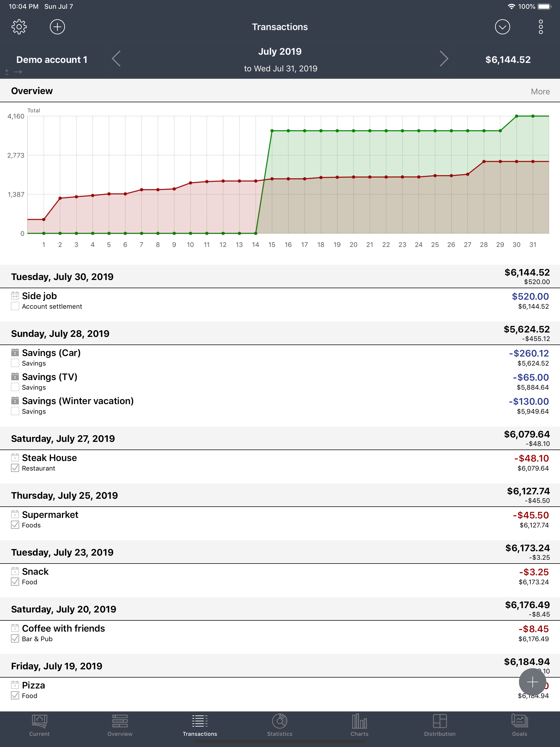The height and width of the screenshot is (747, 560).
Task: Select the Transactions tab
Action: coord(200,725)
